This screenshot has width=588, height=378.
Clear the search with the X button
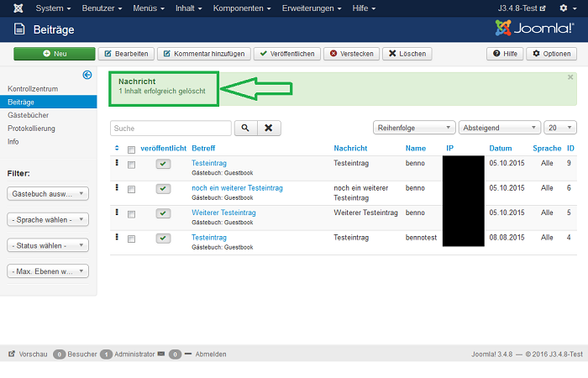267,128
